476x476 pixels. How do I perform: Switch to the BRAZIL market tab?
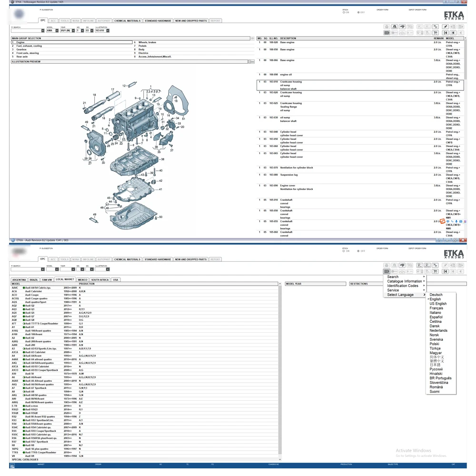tap(34, 280)
